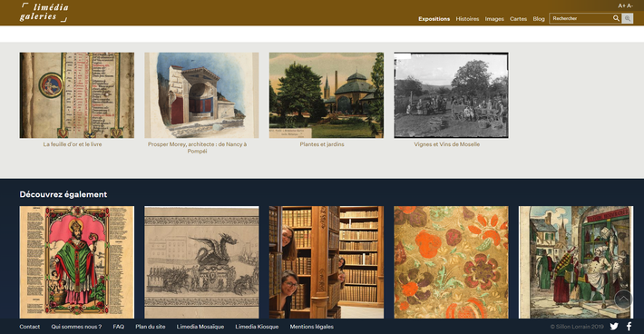This screenshot has height=334, width=644.
Task: Click the Limédia galeries logo
Action: [44, 13]
